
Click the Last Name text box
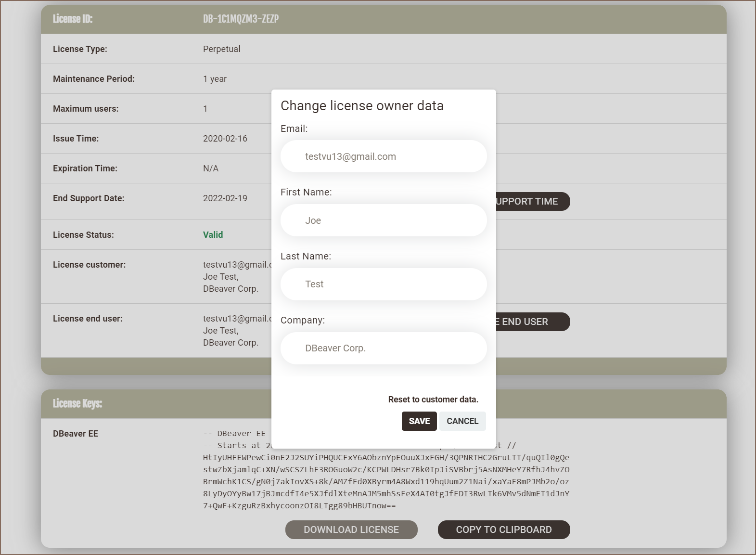[384, 284]
